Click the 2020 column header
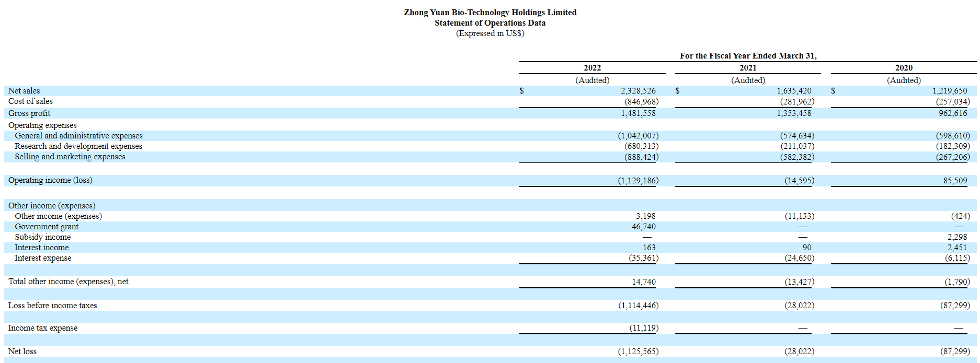Image resolution: width=980 pixels, height=363 pixels. click(x=904, y=68)
